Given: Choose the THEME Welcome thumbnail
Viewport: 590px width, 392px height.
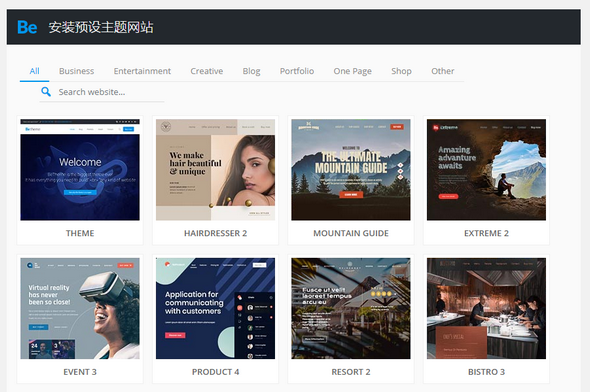Looking at the screenshot, I should click(80, 170).
